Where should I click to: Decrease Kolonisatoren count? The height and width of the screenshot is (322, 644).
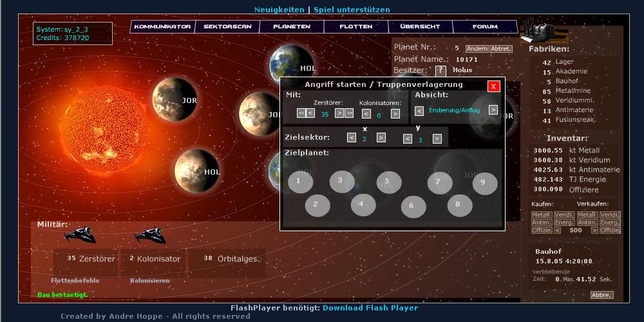pyautogui.click(x=366, y=114)
